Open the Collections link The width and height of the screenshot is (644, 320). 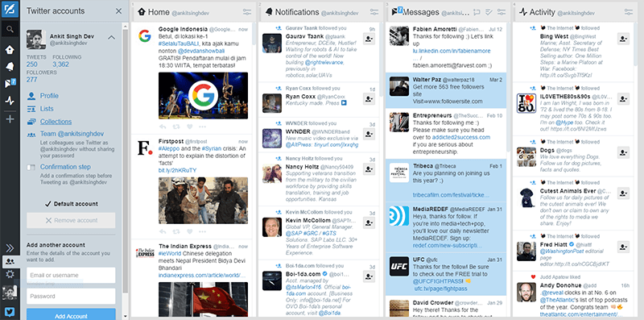pyautogui.click(x=56, y=122)
